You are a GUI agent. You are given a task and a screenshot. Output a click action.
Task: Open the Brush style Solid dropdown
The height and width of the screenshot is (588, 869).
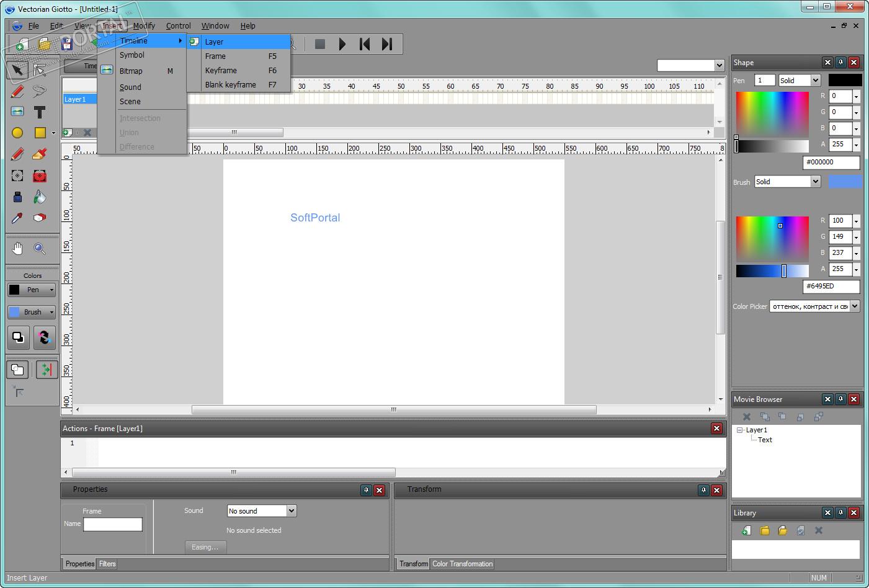(788, 182)
